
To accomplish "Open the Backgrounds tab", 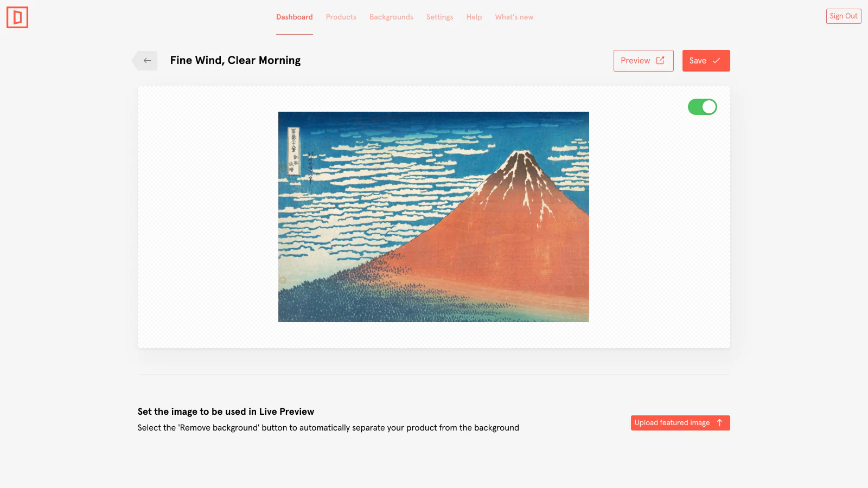I will tap(391, 17).
